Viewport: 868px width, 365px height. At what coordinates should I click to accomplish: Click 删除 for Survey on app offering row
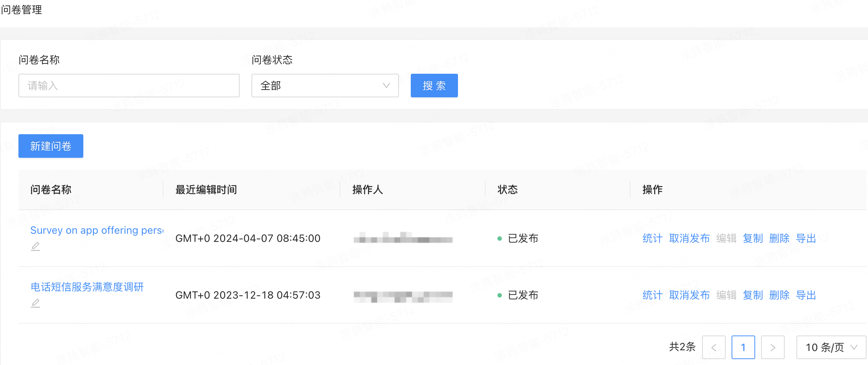[779, 239]
